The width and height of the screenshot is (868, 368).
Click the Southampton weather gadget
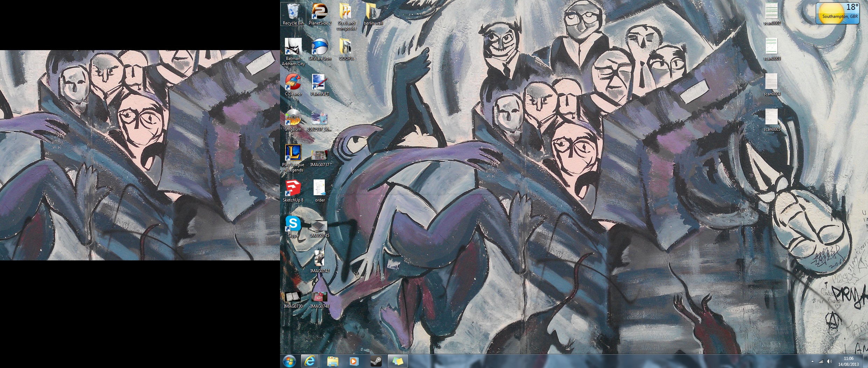838,13
